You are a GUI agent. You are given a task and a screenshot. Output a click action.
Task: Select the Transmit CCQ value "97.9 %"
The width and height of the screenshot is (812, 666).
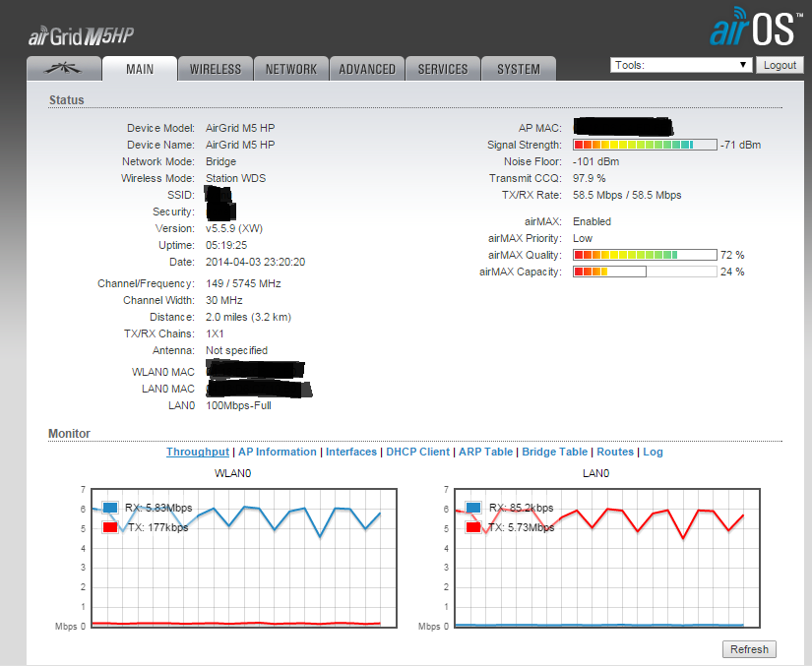(x=590, y=178)
